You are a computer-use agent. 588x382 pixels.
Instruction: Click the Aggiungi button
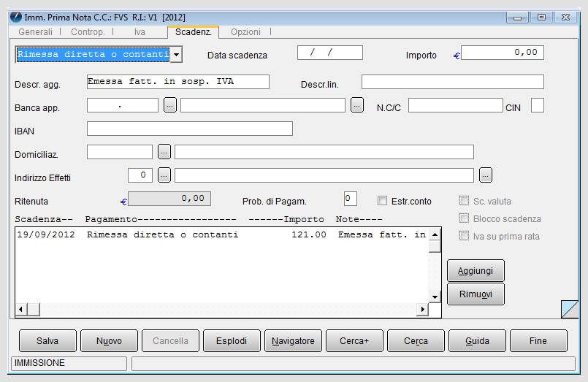pos(476,271)
